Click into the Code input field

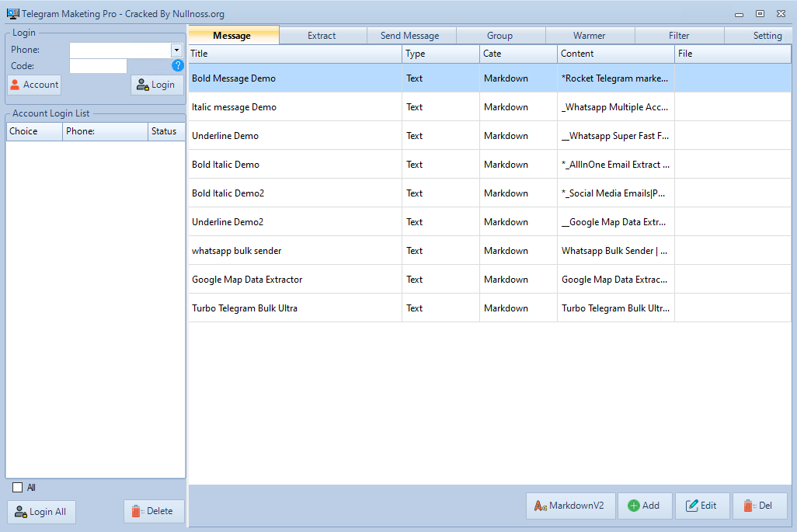(98, 66)
